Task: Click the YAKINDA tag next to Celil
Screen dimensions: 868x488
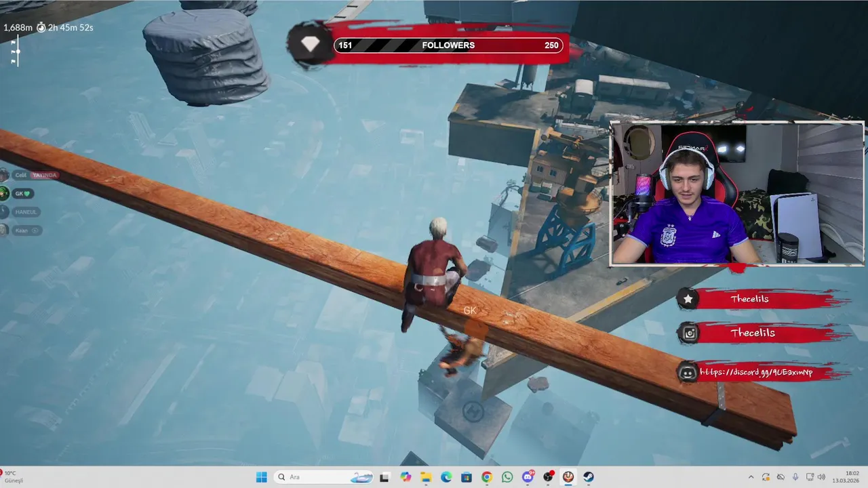Action: (x=45, y=175)
